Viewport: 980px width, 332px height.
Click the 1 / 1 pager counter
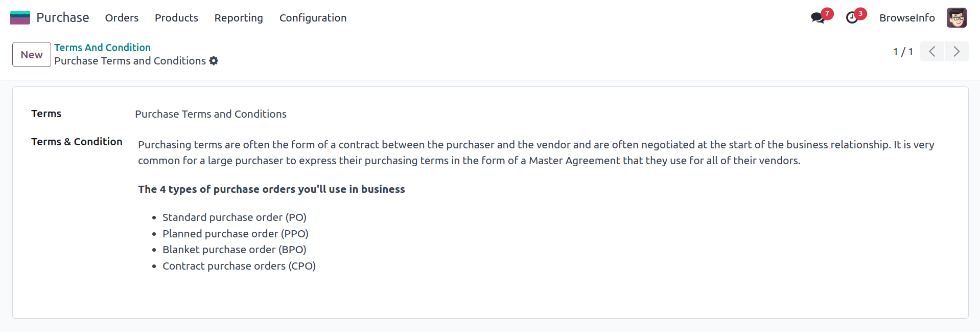902,52
